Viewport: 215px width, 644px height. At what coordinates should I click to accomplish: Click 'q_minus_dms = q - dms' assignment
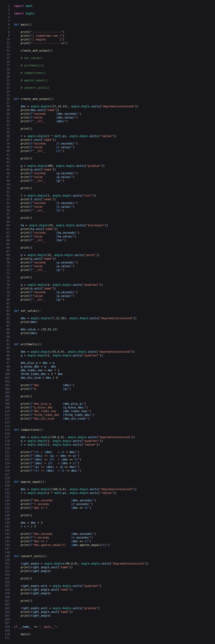(38, 366)
